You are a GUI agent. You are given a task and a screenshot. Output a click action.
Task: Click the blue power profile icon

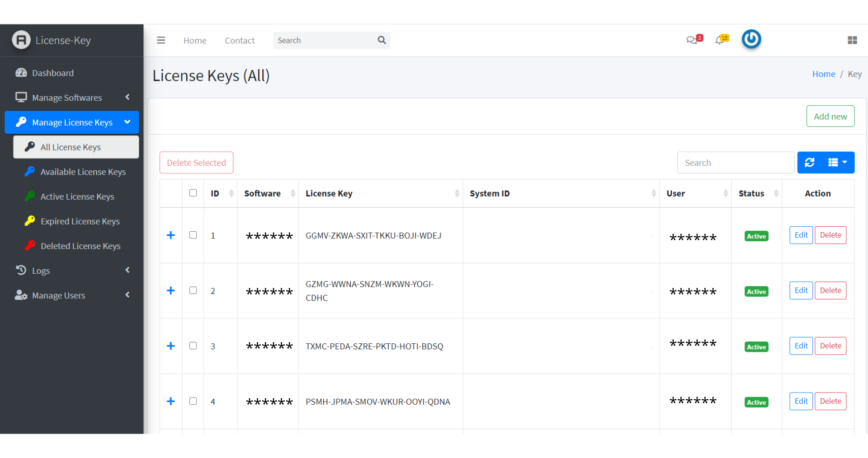pos(751,39)
